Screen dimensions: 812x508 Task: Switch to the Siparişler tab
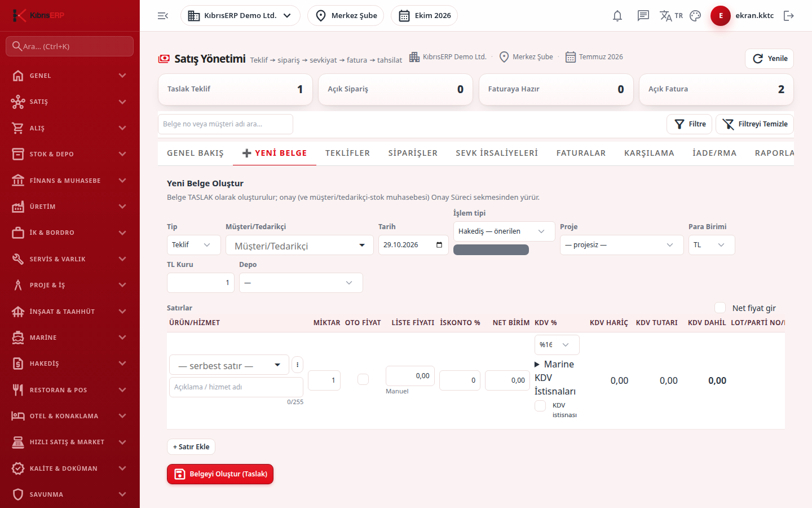tap(413, 153)
